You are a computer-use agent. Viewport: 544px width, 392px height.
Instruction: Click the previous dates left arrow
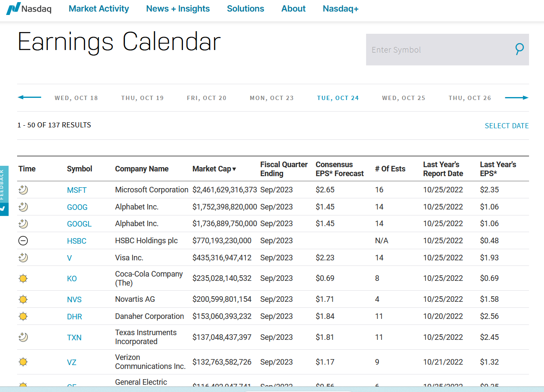[29, 97]
